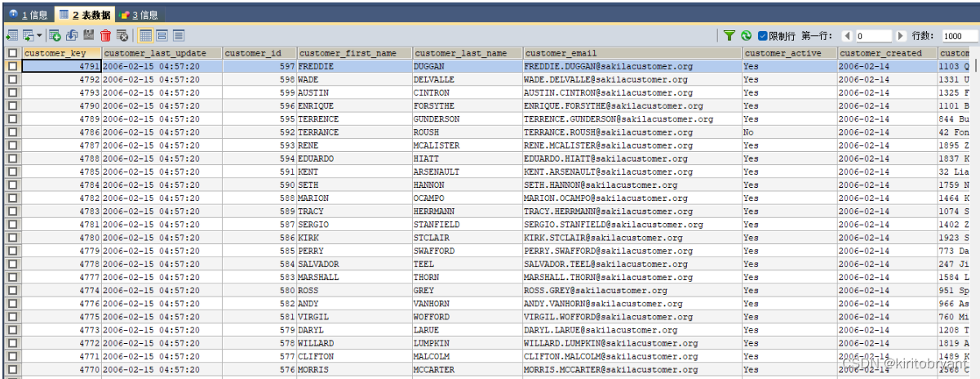Toggle the 限制行 checkbox
Image resolution: width=980 pixels, height=379 pixels.
pos(763,36)
